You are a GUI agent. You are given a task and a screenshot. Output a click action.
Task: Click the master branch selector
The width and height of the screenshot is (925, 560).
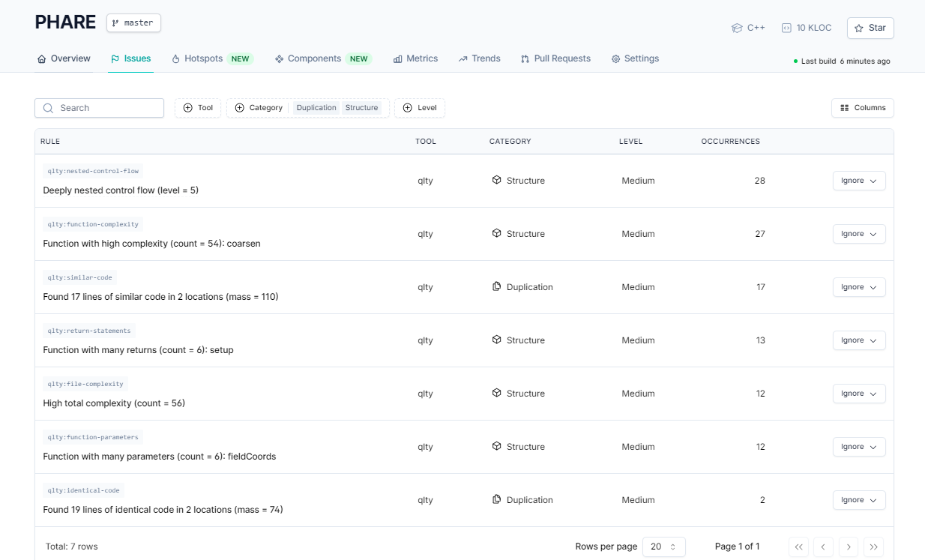tap(133, 23)
